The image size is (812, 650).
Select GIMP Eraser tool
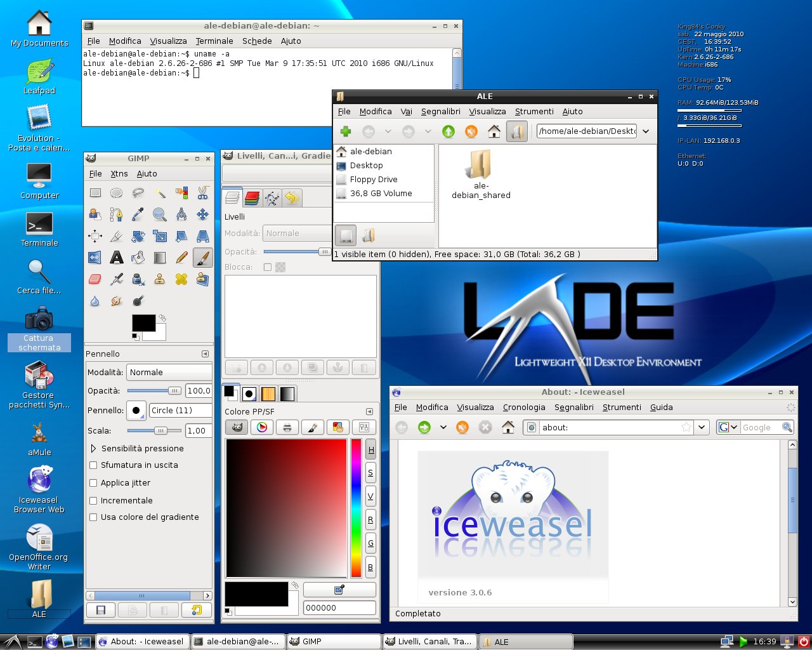(x=95, y=279)
